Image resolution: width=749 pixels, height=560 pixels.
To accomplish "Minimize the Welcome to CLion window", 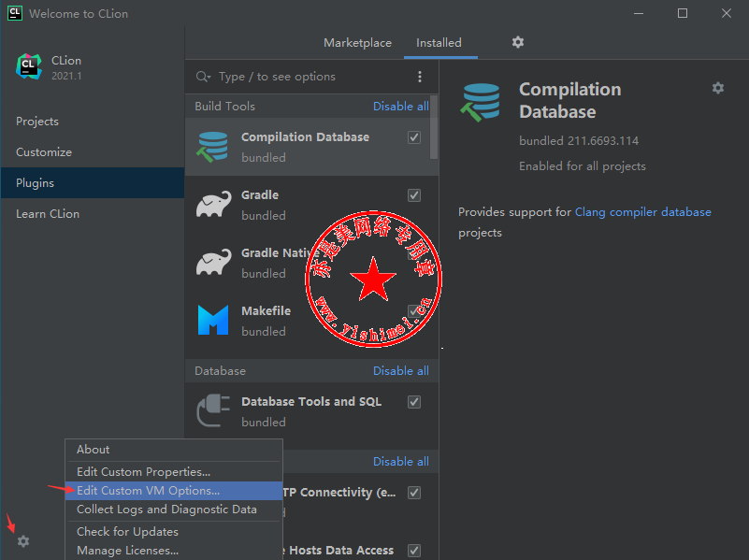I will point(639,13).
